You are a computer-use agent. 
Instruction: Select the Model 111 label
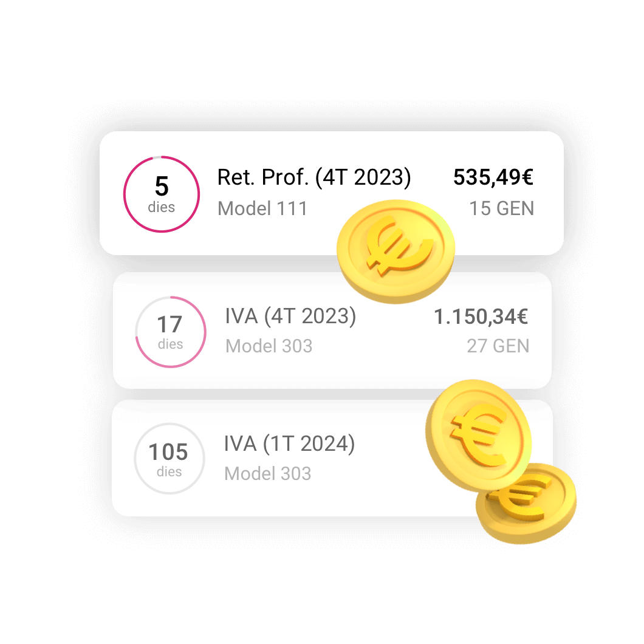262,208
